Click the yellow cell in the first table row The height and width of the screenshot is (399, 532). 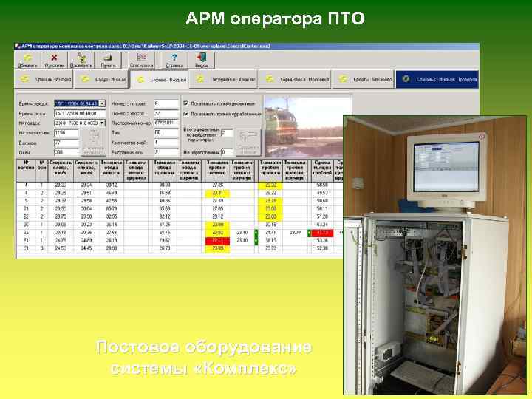pyautogui.click(x=270, y=185)
